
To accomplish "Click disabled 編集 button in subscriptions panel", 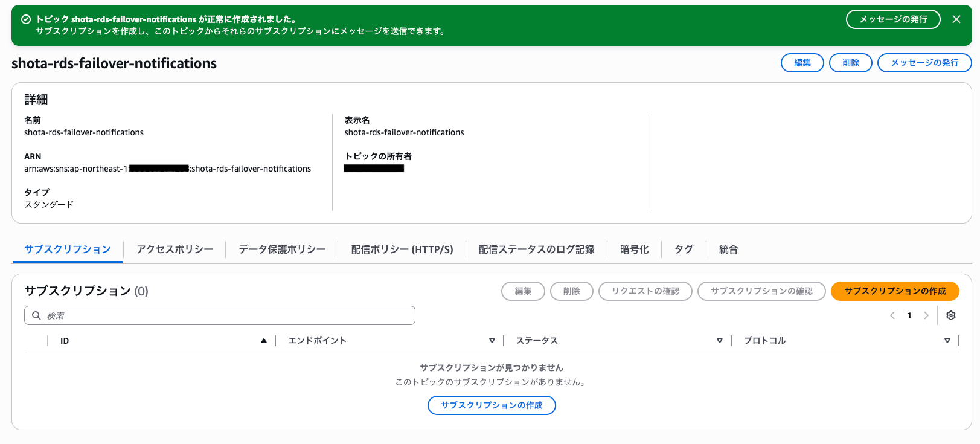I will click(523, 291).
